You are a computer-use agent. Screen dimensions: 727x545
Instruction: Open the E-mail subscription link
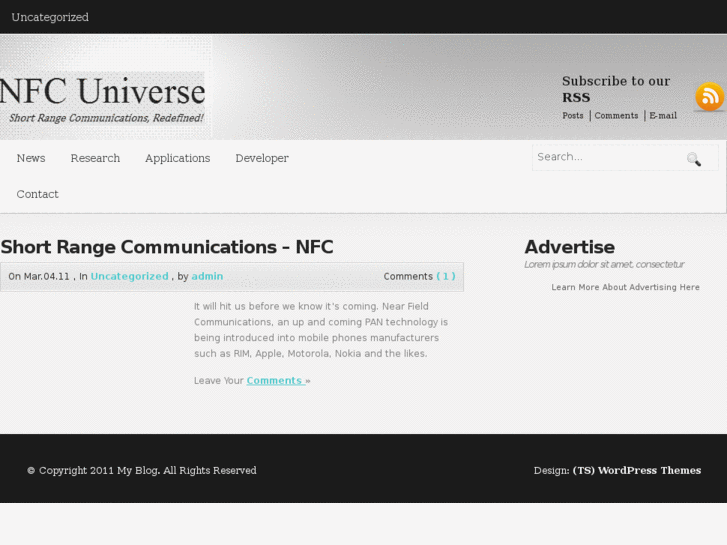point(663,115)
